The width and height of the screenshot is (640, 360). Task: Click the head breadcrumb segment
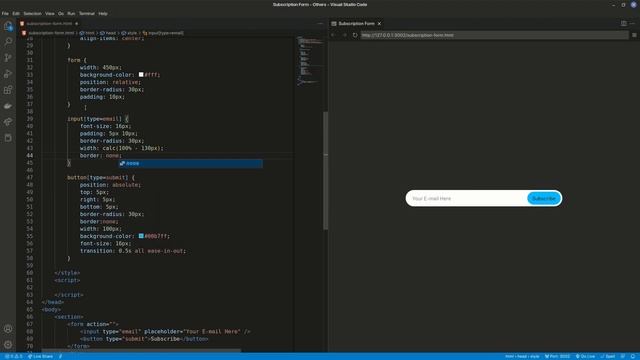(108, 33)
